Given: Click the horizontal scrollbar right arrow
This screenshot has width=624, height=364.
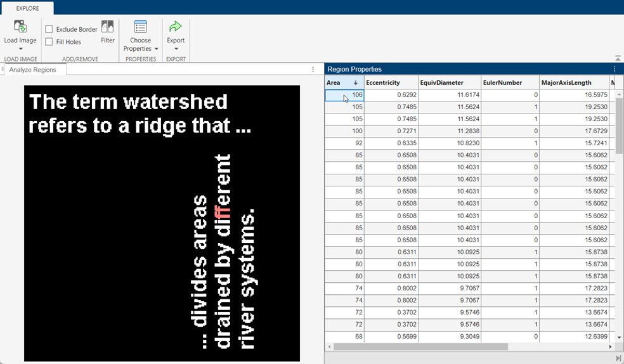Looking at the screenshot, I should coord(610,347).
